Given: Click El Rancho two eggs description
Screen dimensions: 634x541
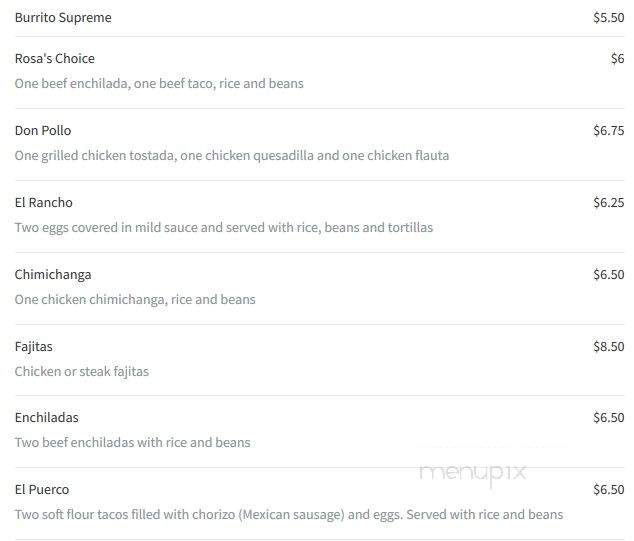Looking at the screenshot, I should tap(224, 228).
